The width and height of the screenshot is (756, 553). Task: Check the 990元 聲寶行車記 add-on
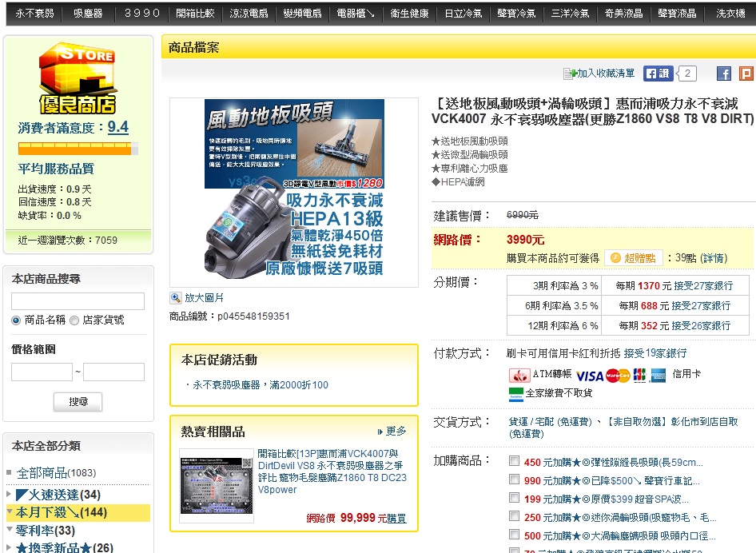[x=514, y=479]
